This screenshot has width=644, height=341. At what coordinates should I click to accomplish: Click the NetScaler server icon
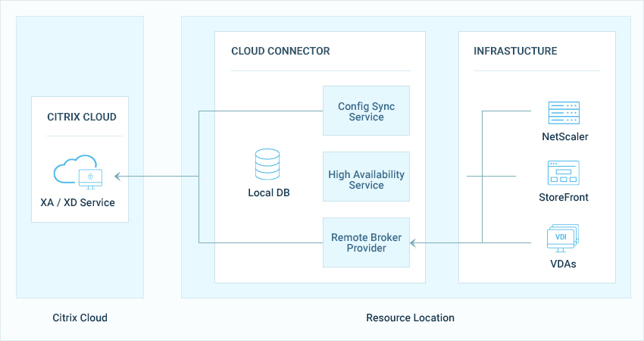click(564, 113)
